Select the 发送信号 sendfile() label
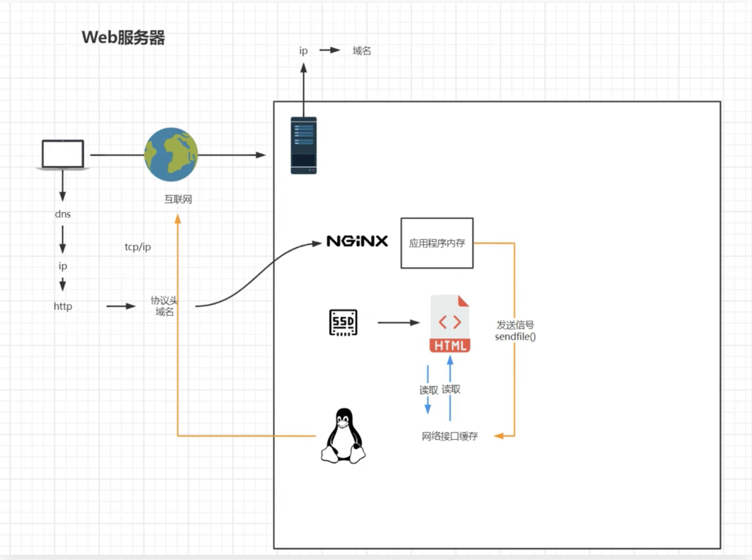The width and height of the screenshot is (752, 560). (x=515, y=331)
